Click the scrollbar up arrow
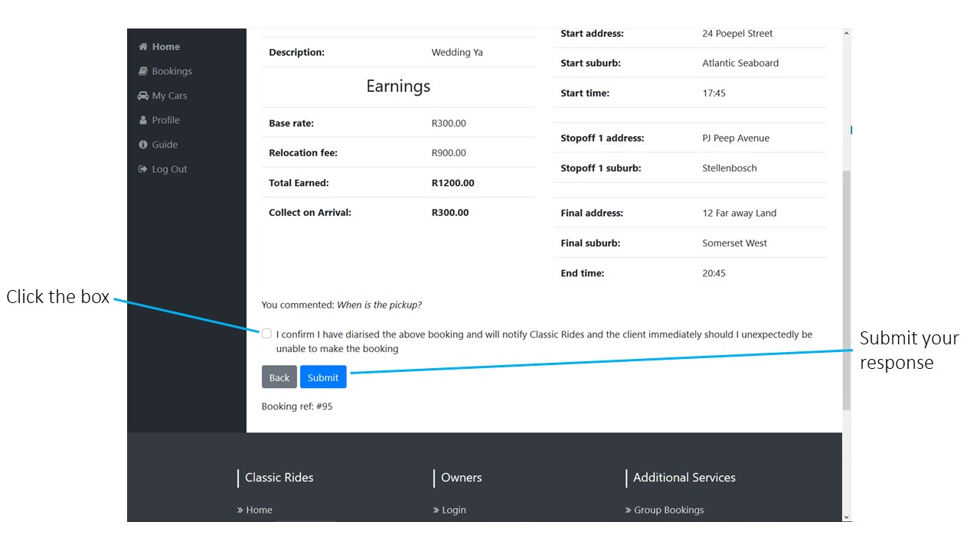Screen dimensions: 980x551 click(846, 34)
